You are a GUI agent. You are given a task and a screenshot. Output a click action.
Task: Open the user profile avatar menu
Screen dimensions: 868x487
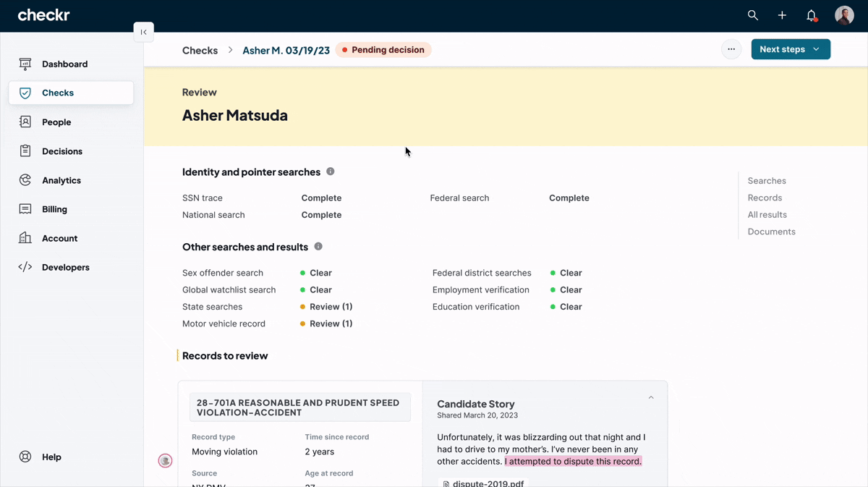coord(844,15)
